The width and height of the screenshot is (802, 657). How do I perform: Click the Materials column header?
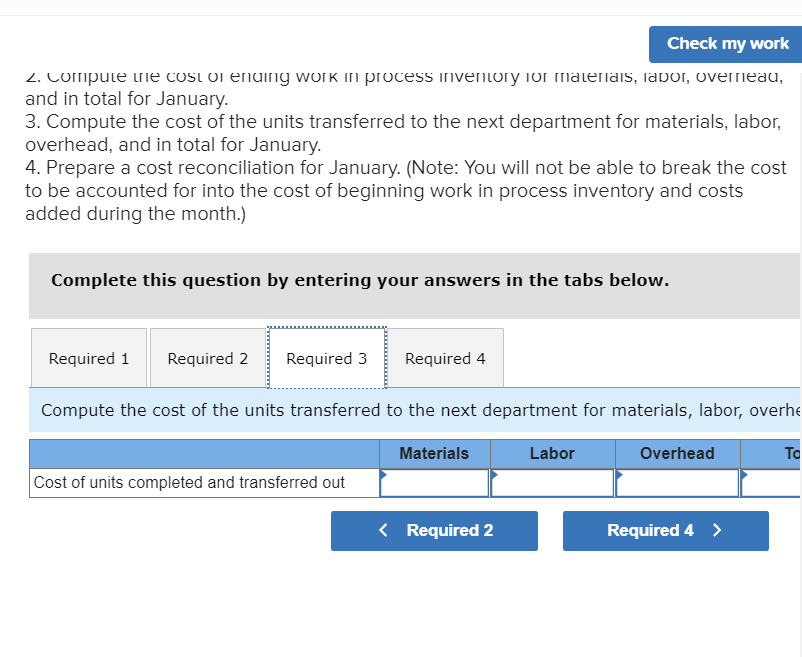435,453
